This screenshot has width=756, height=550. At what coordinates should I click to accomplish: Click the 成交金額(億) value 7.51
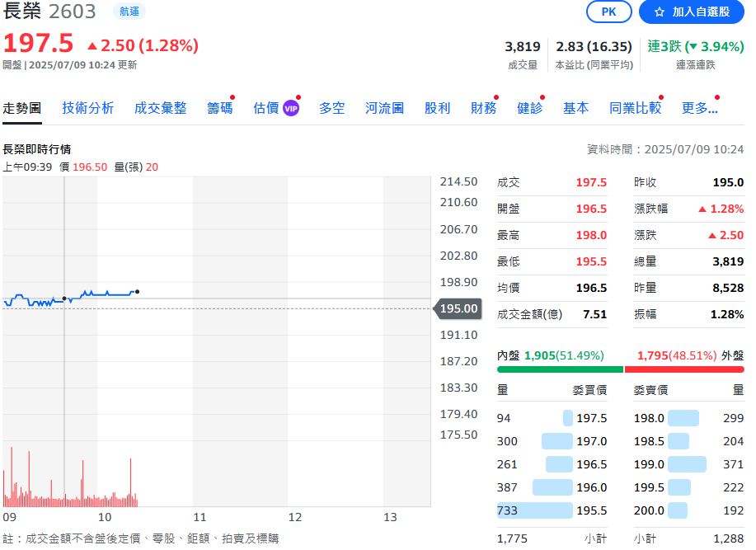[x=595, y=314]
